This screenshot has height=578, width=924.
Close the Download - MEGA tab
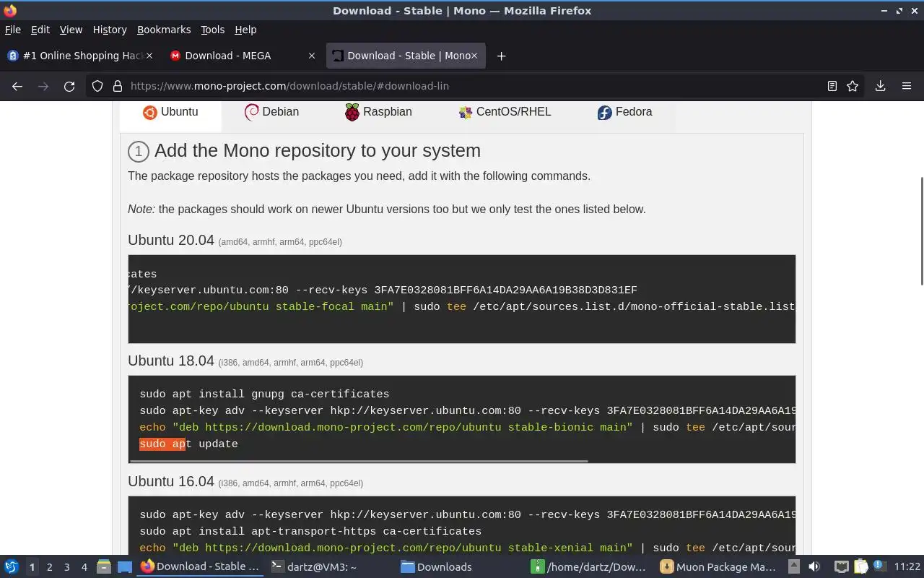(x=312, y=56)
